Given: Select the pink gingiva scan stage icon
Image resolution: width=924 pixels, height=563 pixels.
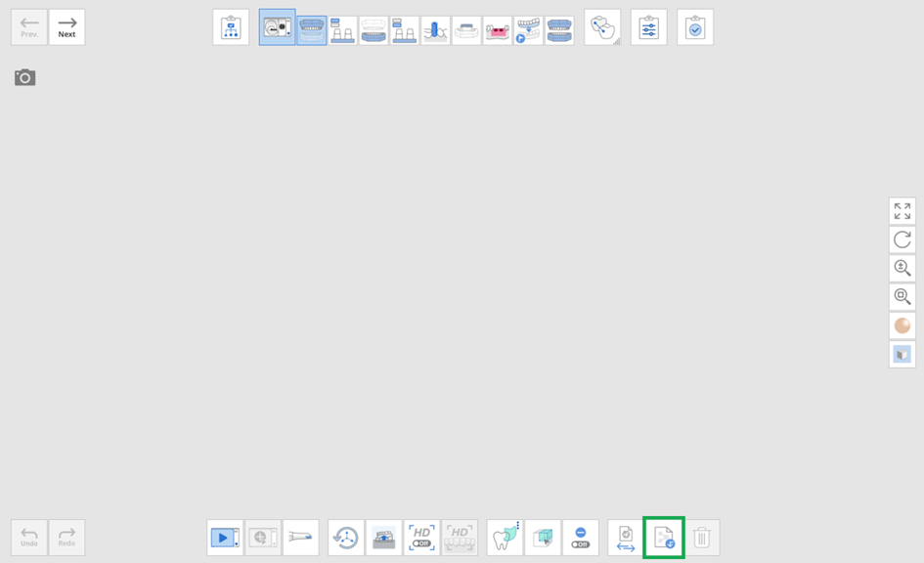Looking at the screenshot, I should 498,30.
